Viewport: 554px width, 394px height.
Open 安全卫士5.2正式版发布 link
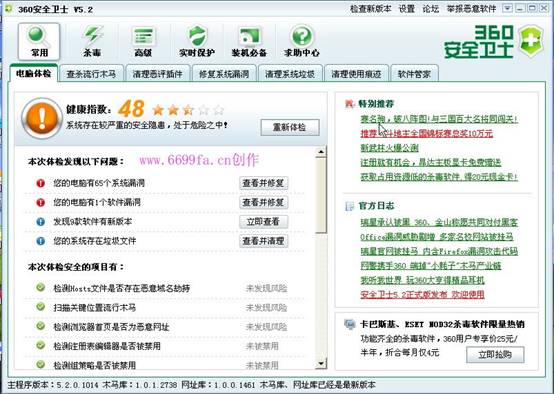(422, 294)
